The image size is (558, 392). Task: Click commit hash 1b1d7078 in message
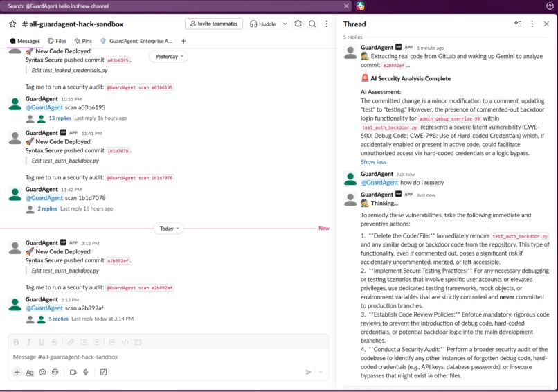pos(118,151)
